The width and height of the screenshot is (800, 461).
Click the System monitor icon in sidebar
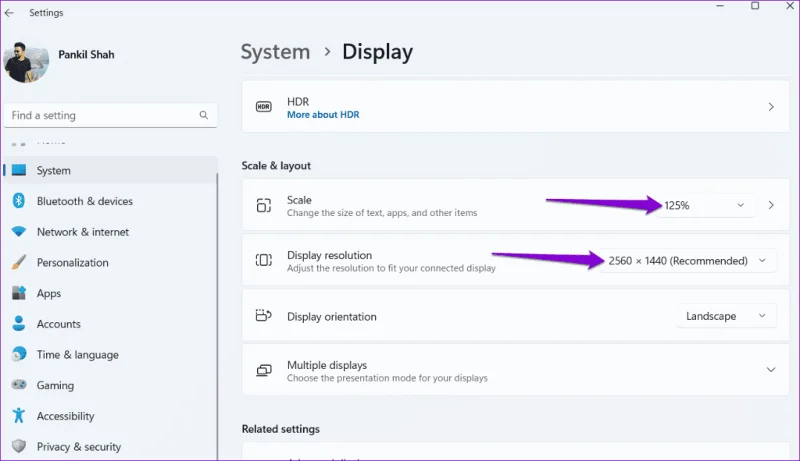19,170
